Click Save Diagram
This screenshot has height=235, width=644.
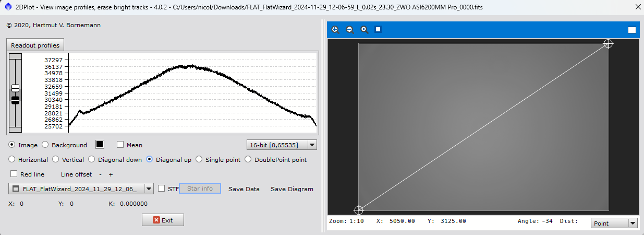coord(292,189)
